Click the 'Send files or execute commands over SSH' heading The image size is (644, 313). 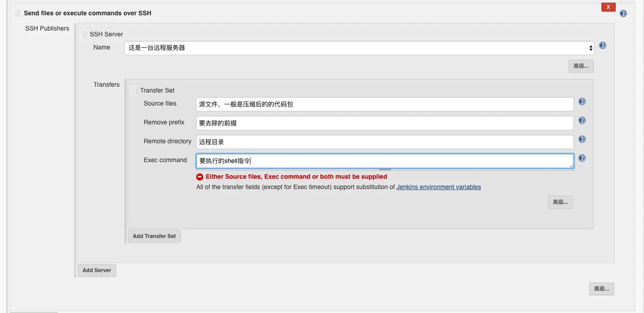point(88,13)
